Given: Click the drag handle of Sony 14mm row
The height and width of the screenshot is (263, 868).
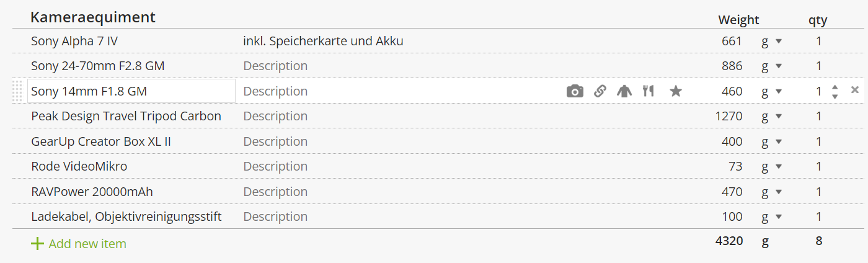Looking at the screenshot, I should tap(17, 91).
